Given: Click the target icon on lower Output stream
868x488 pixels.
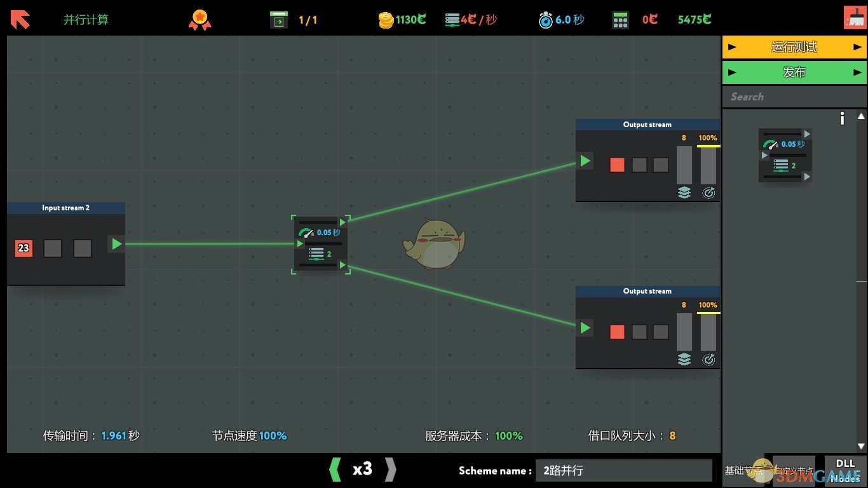Looking at the screenshot, I should coord(709,359).
